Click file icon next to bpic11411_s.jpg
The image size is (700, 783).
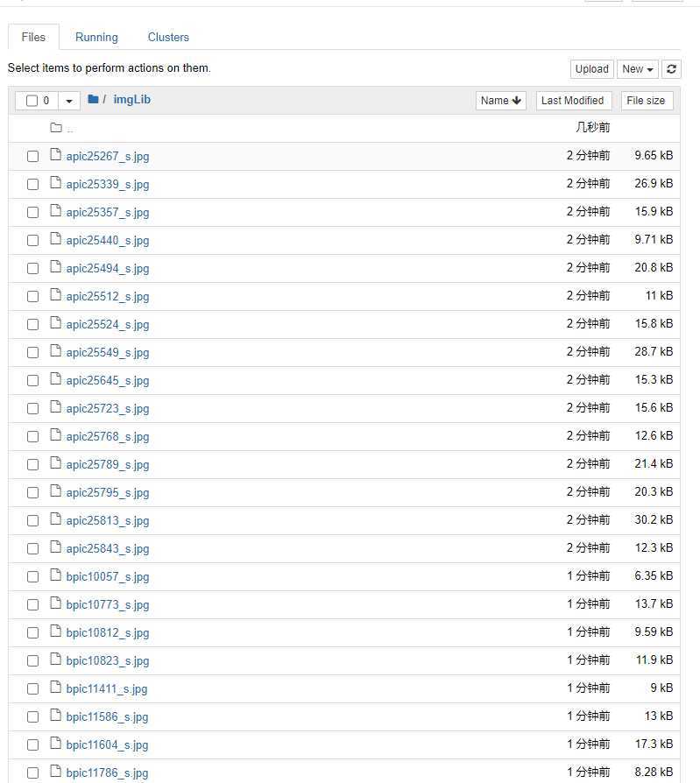click(x=55, y=686)
